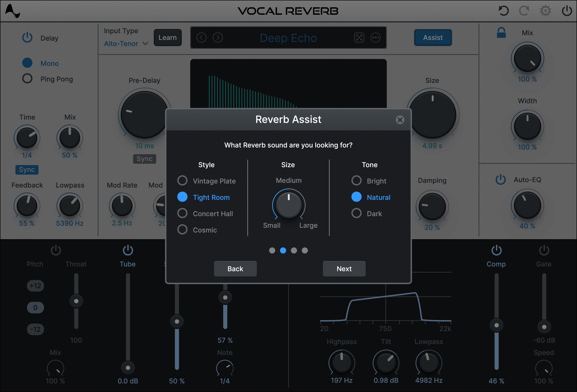Screen dimensions: 577x392
Task: Click the Highpass knob
Action: point(342,363)
